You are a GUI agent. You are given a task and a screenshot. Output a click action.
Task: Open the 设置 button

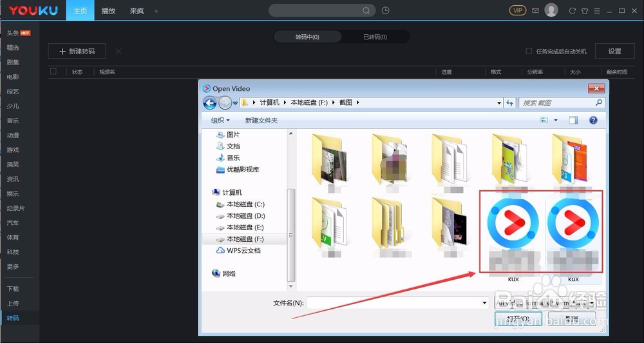(614, 52)
